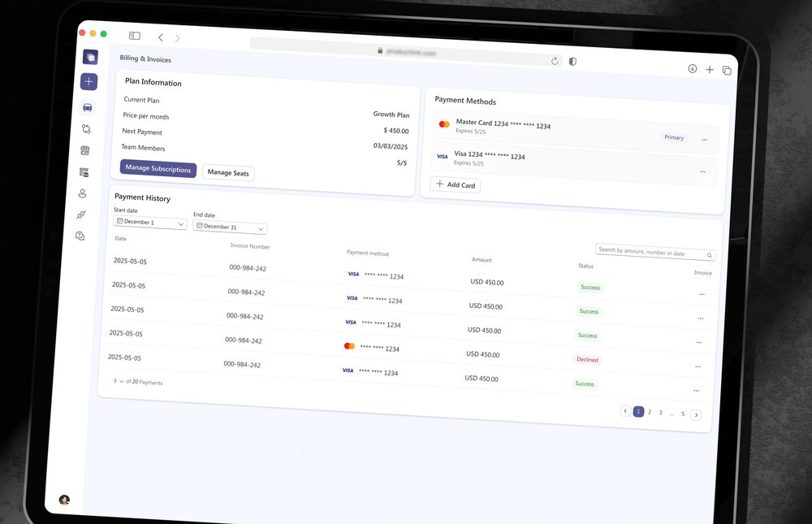The height and width of the screenshot is (524, 812).
Task: Open the Start date December 1 dropdown
Action: coord(149,223)
